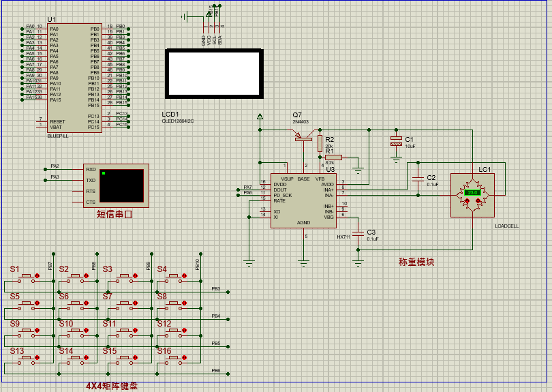Click the RTS pin on the virtual terminal
Screen dimensions: 552x392
coord(91,192)
